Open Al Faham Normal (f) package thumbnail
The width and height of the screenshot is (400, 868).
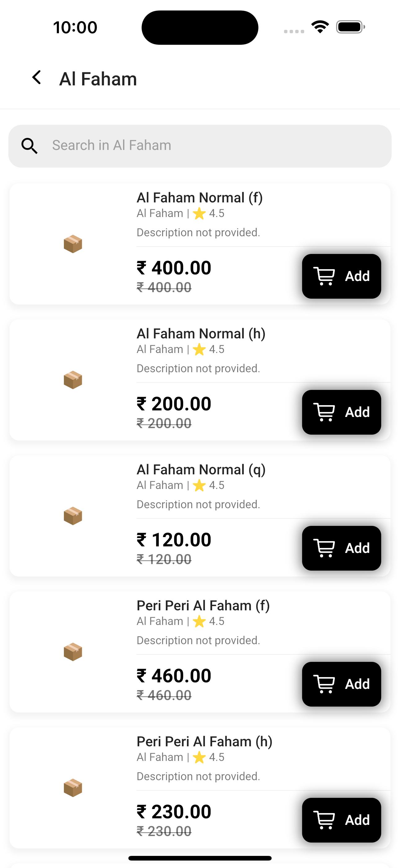click(73, 244)
